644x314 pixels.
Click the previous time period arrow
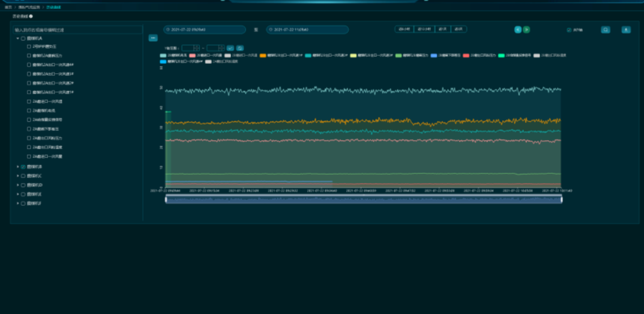[x=517, y=30]
